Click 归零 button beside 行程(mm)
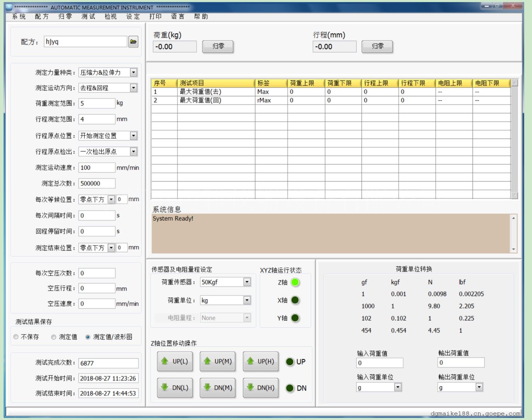The width and height of the screenshot is (532, 420). pyautogui.click(x=377, y=46)
